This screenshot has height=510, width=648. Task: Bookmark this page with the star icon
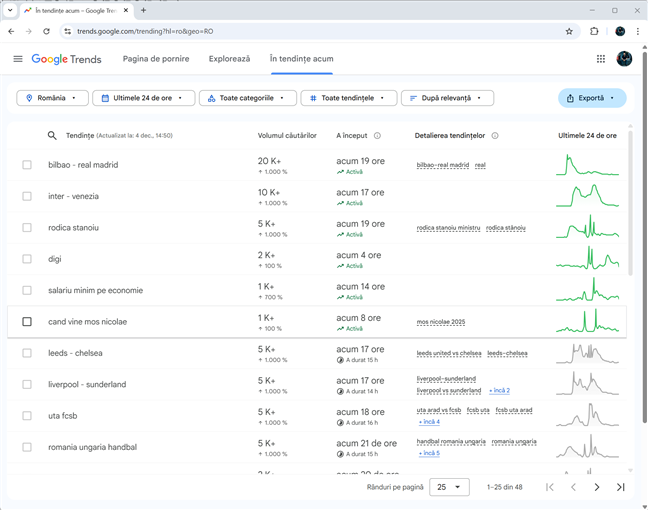click(569, 31)
